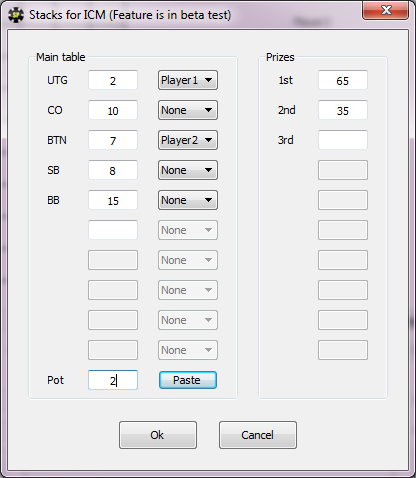416x478 pixels.
Task: Open the UTG Player1 dropdown
Action: (188, 80)
